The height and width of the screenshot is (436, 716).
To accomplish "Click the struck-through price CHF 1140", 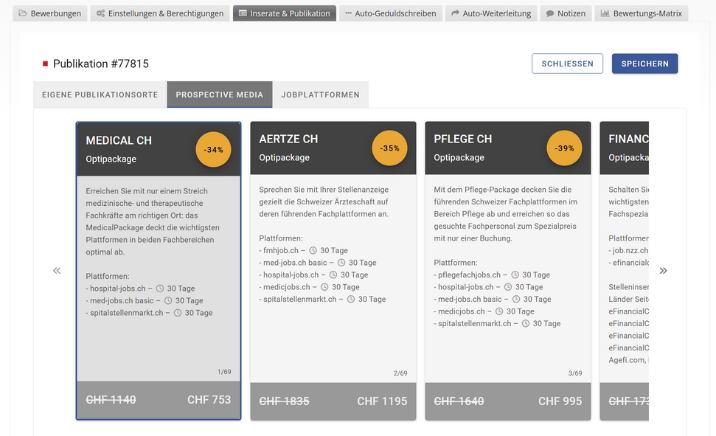I will (x=111, y=400).
